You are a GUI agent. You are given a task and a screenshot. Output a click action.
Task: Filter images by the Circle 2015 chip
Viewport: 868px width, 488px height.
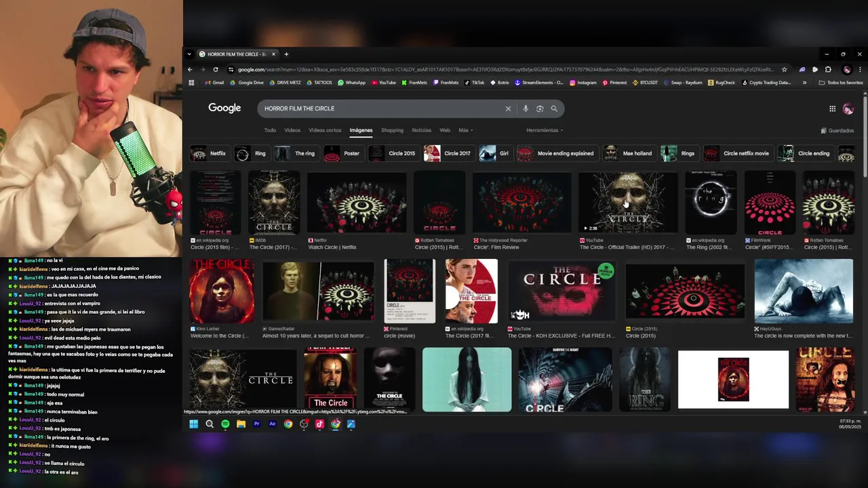393,153
